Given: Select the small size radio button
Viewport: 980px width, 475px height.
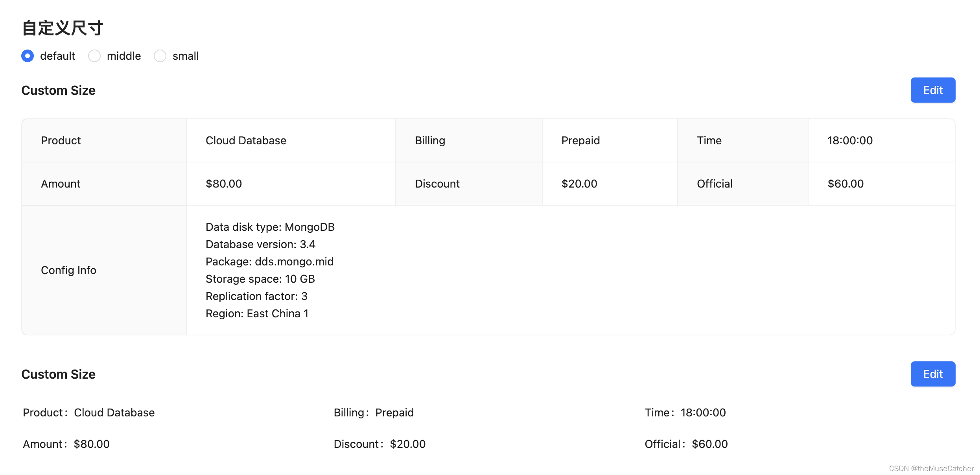Looking at the screenshot, I should 160,56.
